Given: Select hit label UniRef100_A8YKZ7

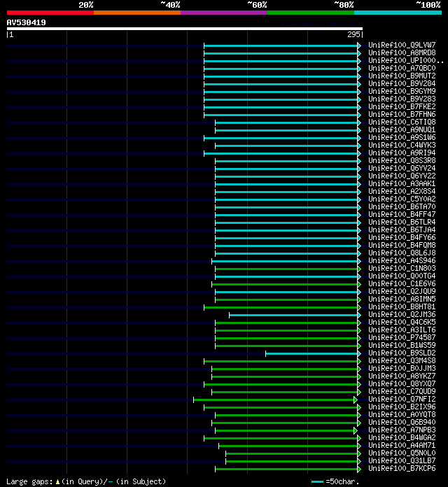Looking at the screenshot, I should pyautogui.click(x=402, y=376).
